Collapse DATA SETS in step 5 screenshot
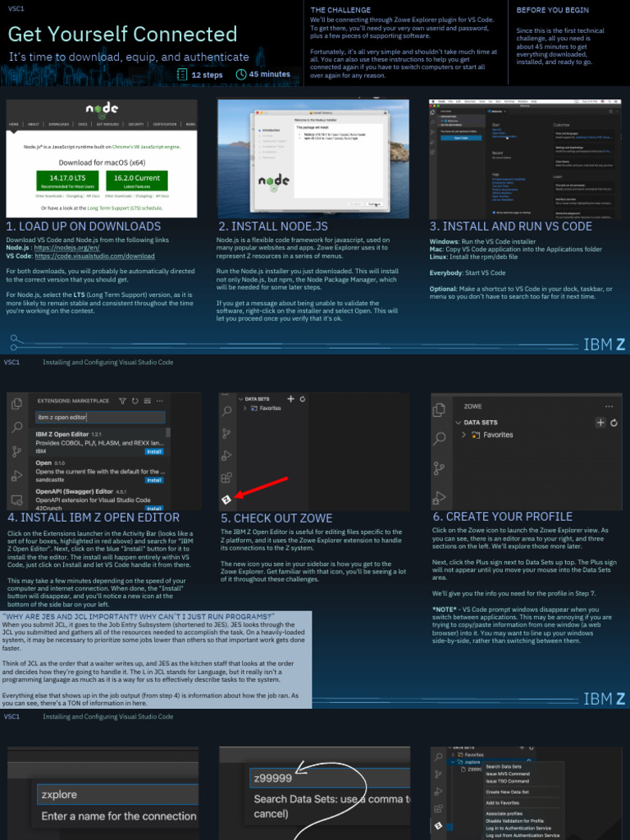 (x=240, y=399)
